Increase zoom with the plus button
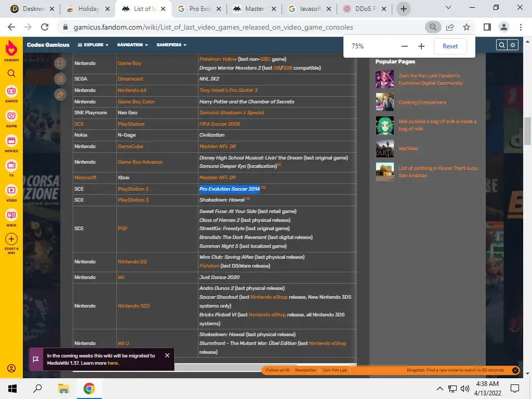 point(421,46)
